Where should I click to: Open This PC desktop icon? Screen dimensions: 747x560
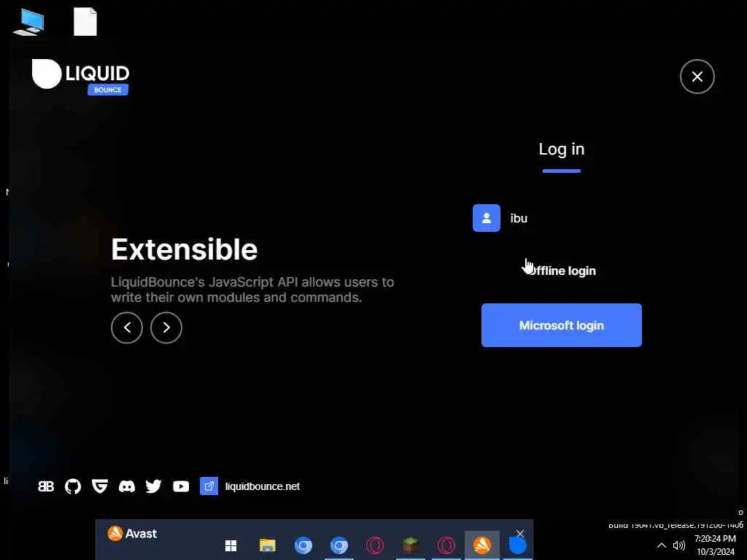(29, 22)
